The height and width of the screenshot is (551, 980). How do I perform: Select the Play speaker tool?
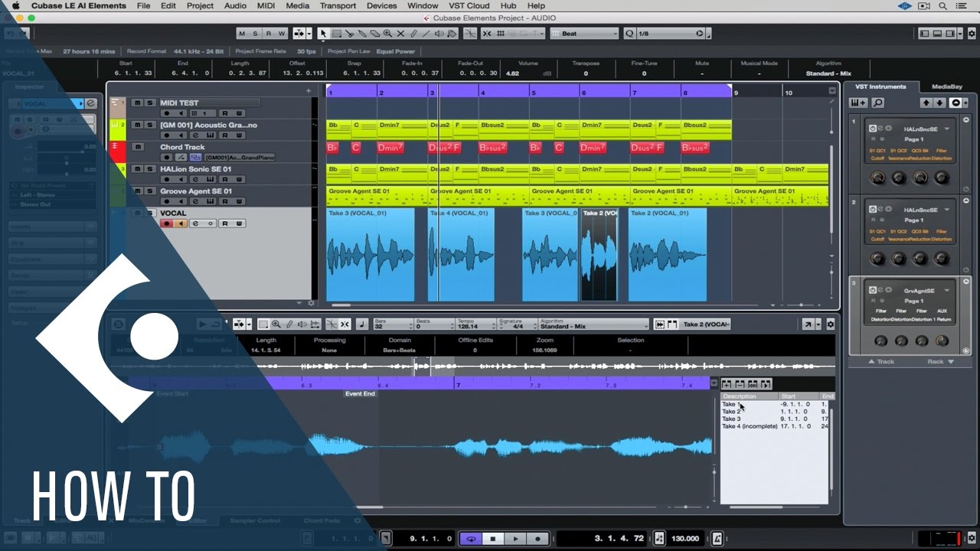click(x=439, y=34)
